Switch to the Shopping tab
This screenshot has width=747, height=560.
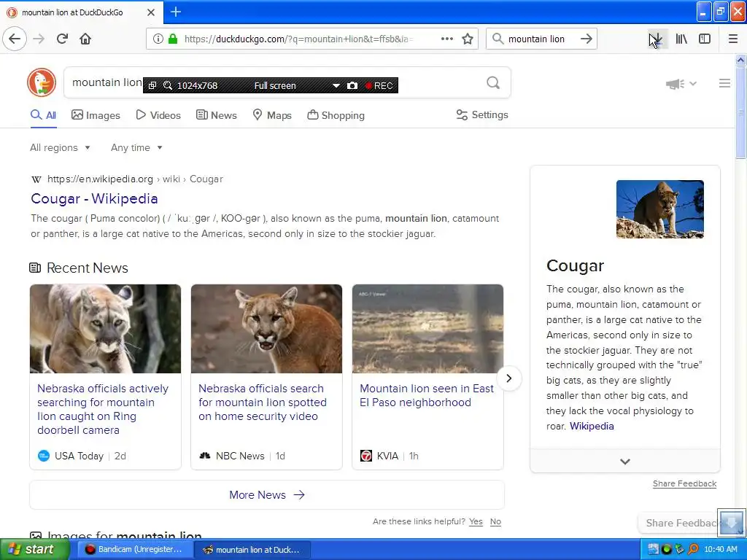tap(336, 115)
